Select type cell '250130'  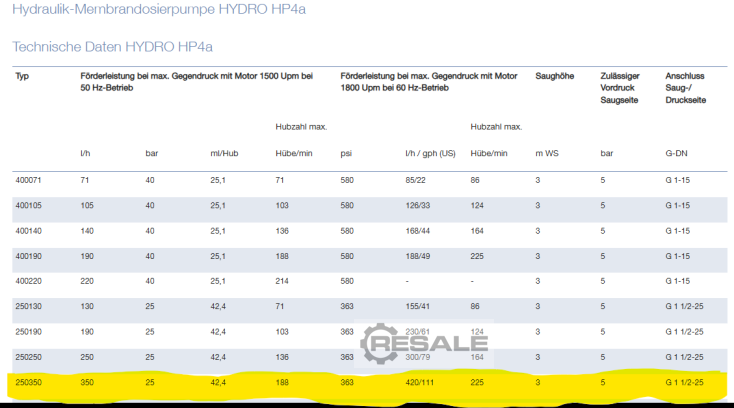click(28, 306)
